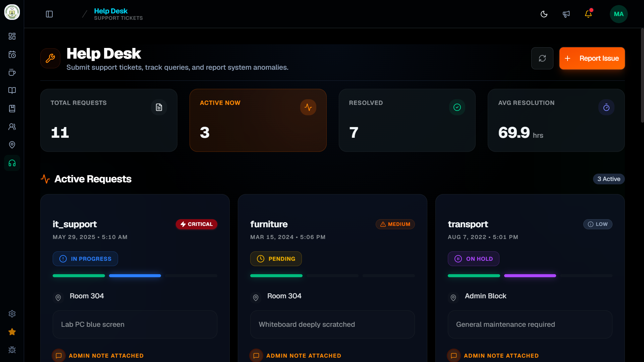Open admin note on furniture ticket
Viewport: 644px width, 362px height.
[295, 356]
